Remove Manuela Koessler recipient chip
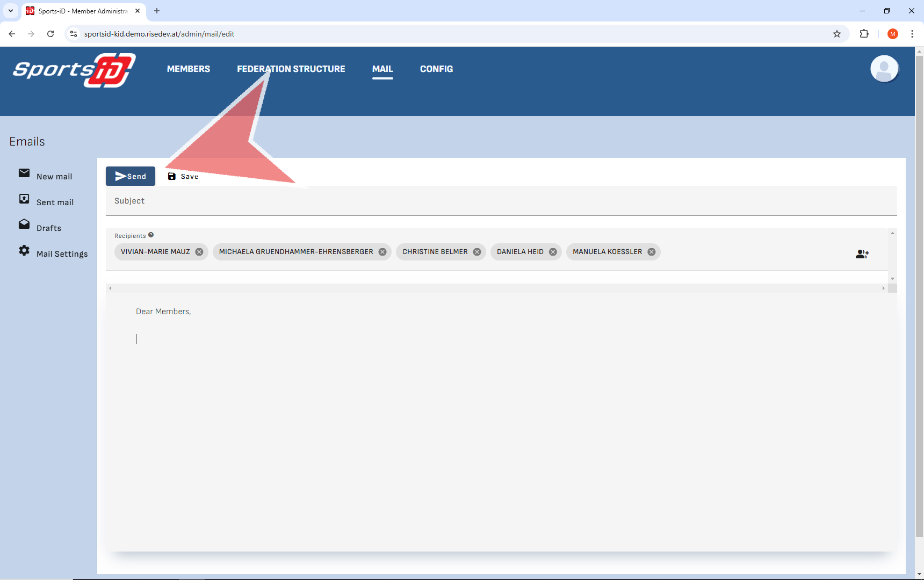The image size is (924, 580). 652,252
